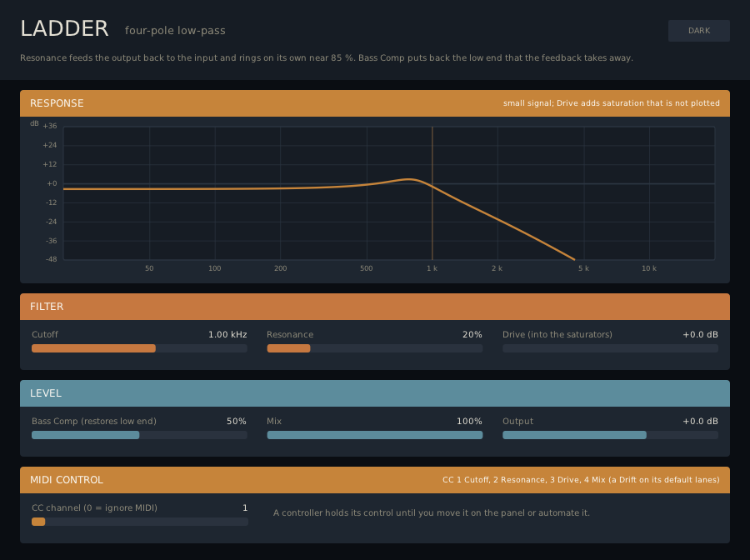Adjust the Bass Comp slider
The width and height of the screenshot is (750, 560).
click(x=139, y=435)
